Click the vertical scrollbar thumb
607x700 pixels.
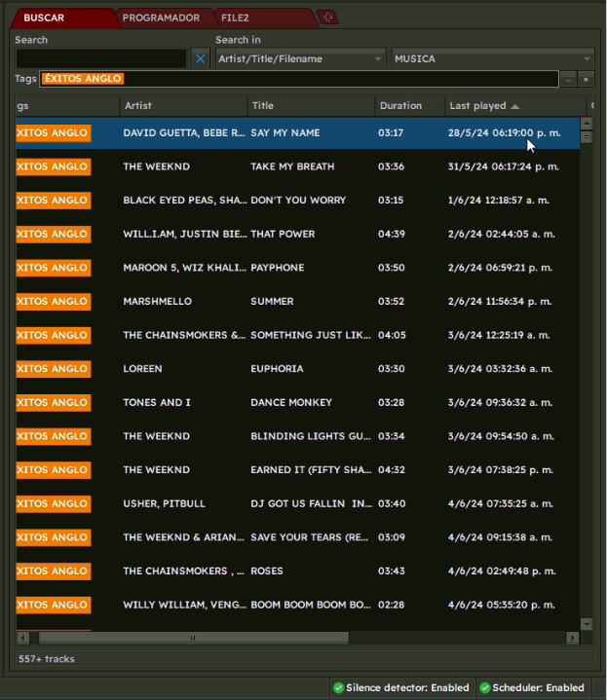click(x=587, y=136)
